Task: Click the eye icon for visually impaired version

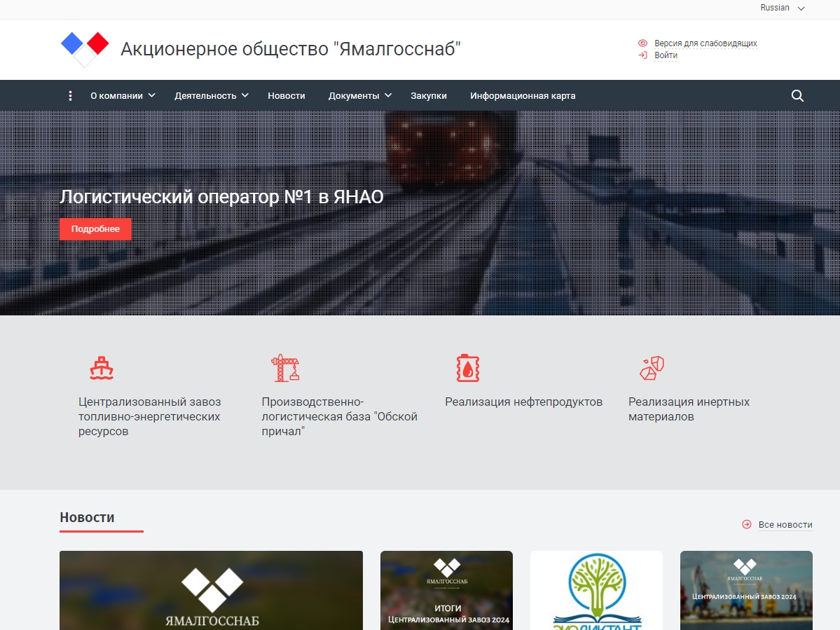Action: pyautogui.click(x=642, y=43)
